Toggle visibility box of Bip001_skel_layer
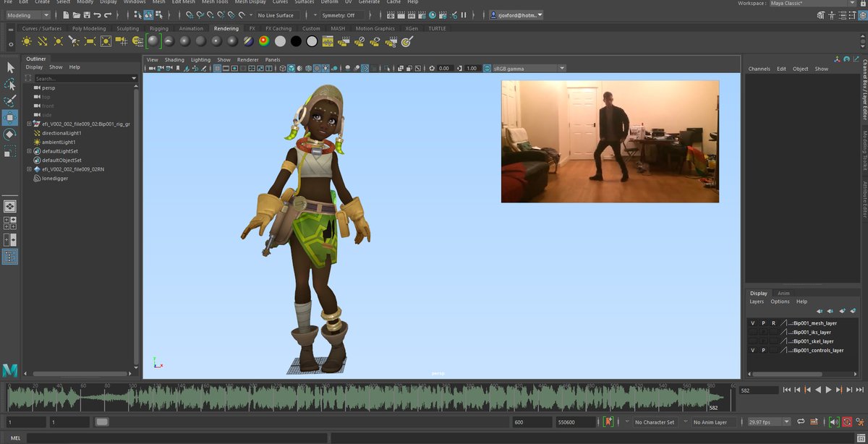 pos(752,341)
